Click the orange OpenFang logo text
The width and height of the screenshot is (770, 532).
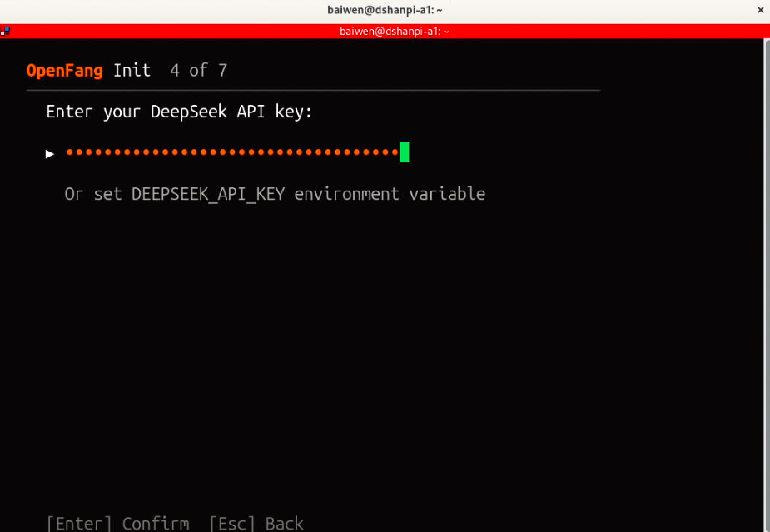[x=64, y=71]
